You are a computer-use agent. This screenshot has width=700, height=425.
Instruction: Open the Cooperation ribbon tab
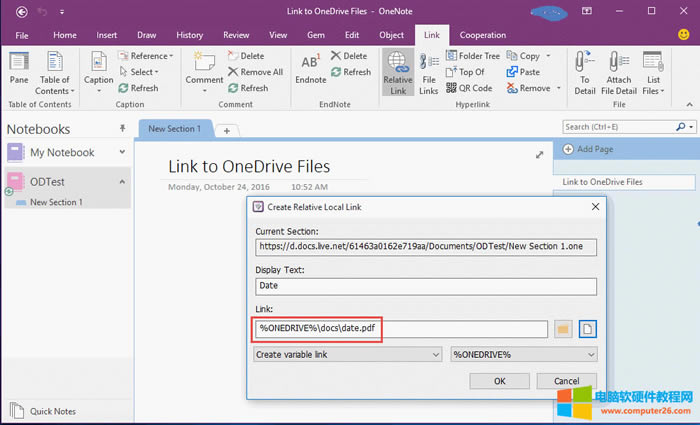[483, 35]
